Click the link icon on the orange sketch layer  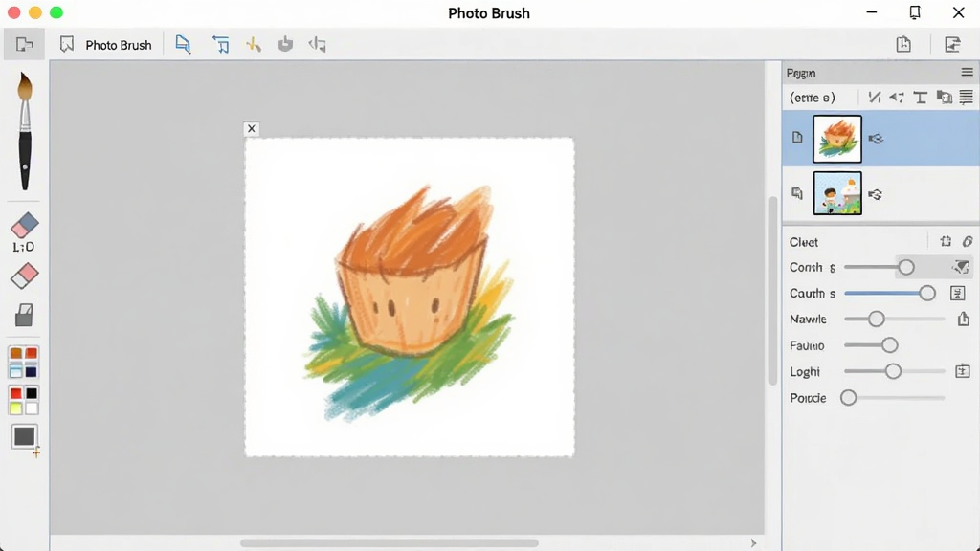click(x=876, y=139)
